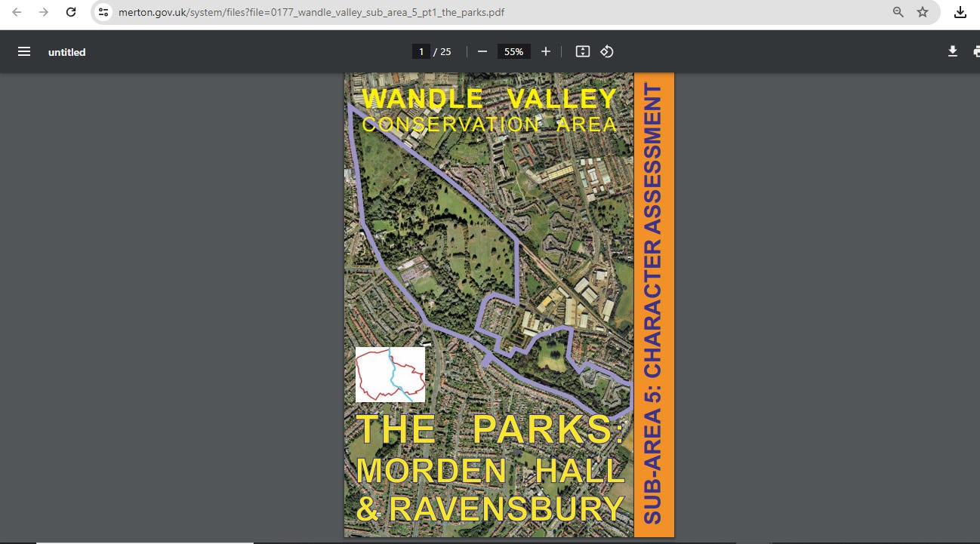This screenshot has width=980, height=544.
Task: Bookmark this page with the star
Action: [x=923, y=12]
